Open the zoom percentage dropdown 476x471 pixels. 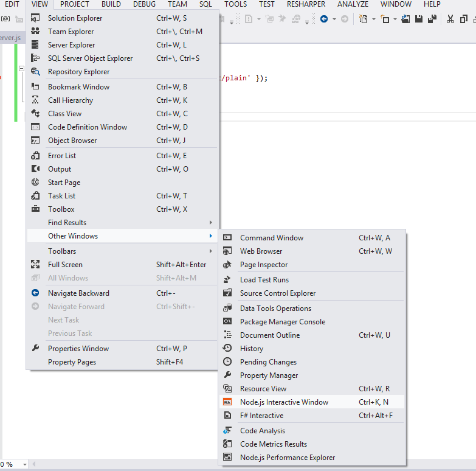25,464
